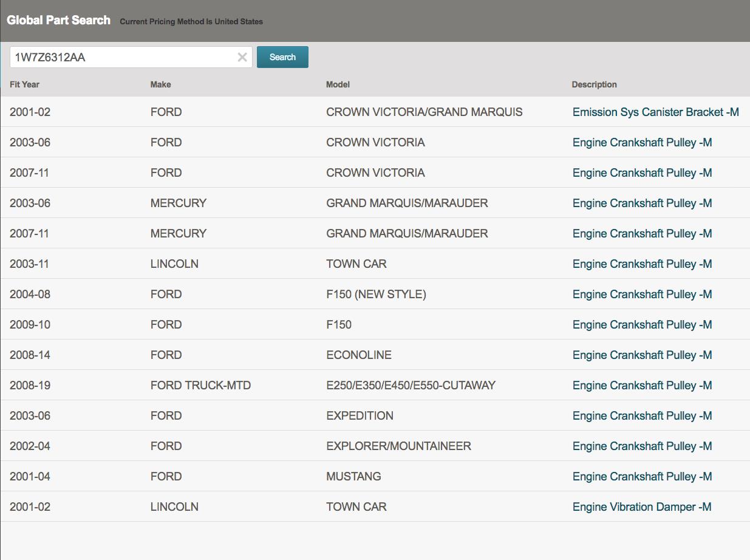Open Crankshaft Pulley link for E250/E350 Cutaway

642,386
